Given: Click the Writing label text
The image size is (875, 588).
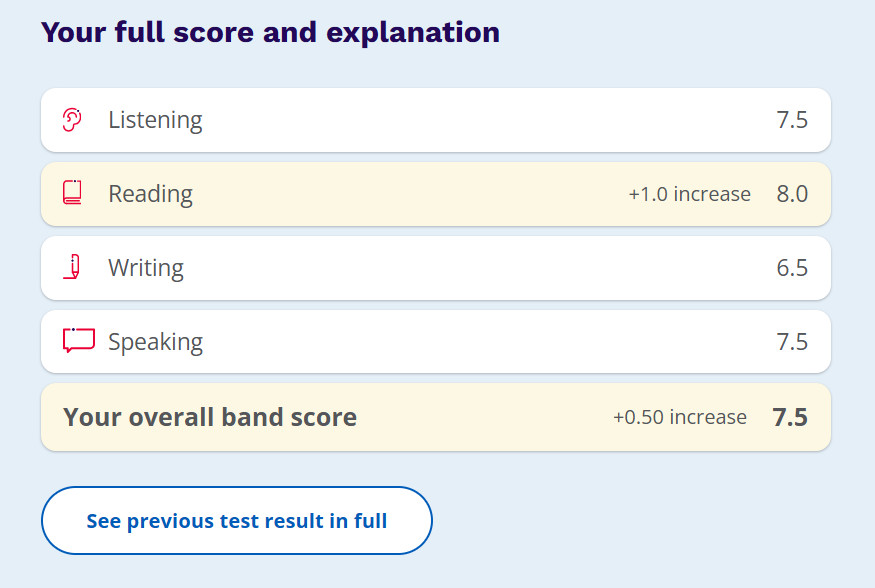Looking at the screenshot, I should (146, 268).
